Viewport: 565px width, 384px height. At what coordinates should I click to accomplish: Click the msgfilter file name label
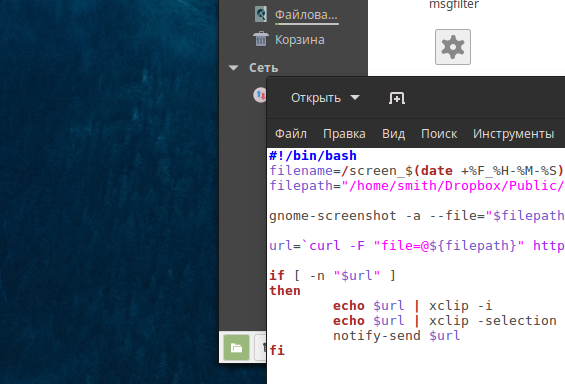pos(454,5)
